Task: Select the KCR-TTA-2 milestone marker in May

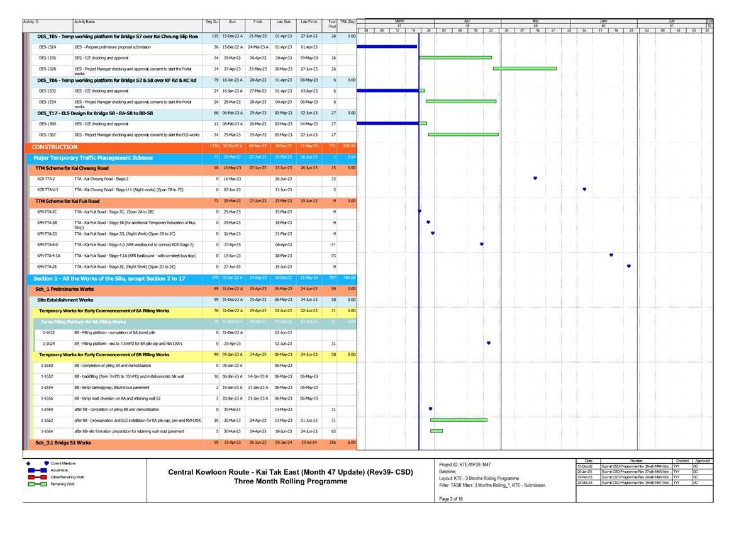Action: (x=535, y=178)
